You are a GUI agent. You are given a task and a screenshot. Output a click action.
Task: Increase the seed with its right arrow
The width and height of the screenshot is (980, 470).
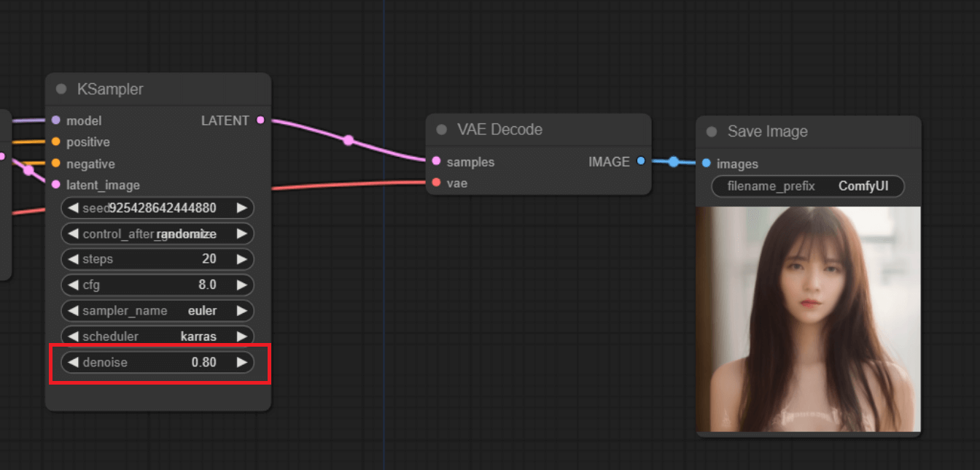point(242,208)
